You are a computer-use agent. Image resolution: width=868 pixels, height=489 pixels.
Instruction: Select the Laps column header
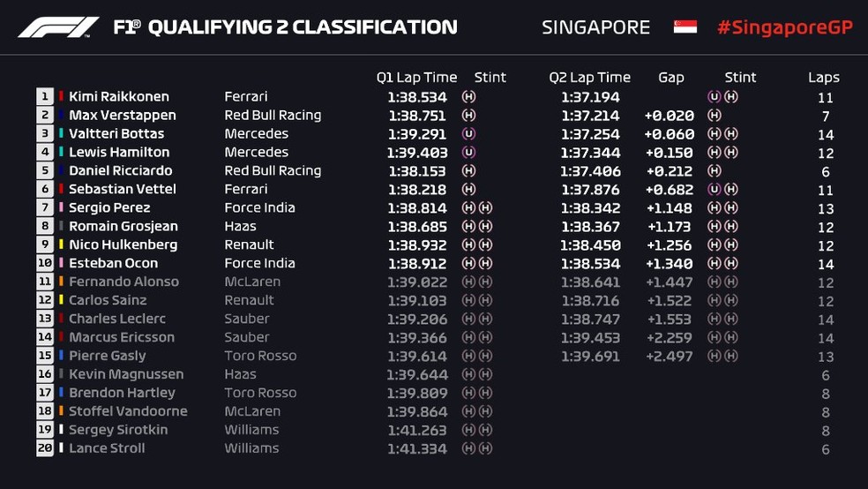[x=824, y=78]
